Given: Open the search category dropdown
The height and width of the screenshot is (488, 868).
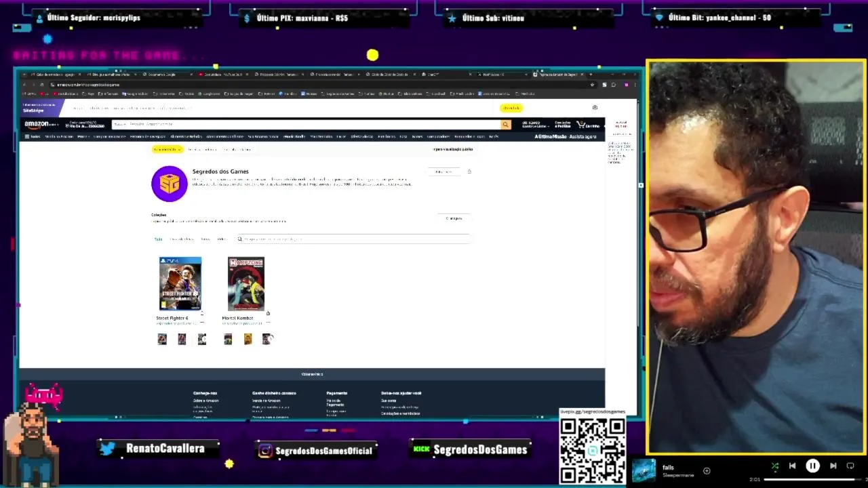Looking at the screenshot, I should point(119,125).
